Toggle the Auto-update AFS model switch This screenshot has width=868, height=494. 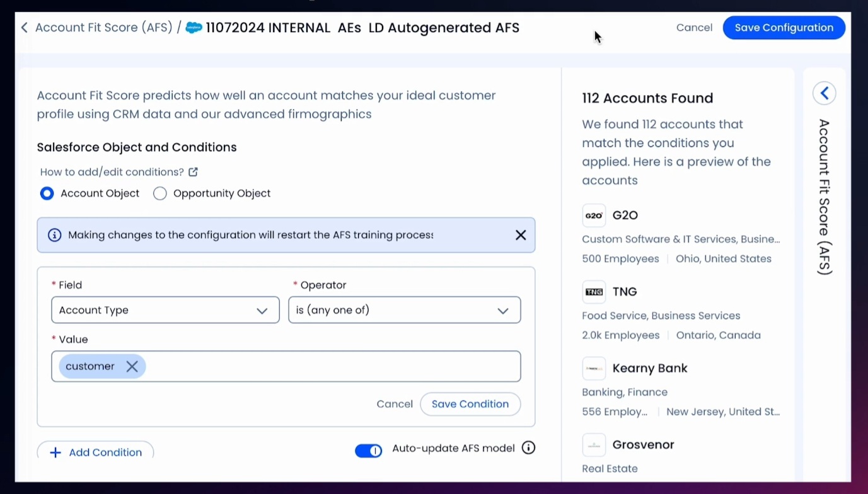[x=369, y=451]
